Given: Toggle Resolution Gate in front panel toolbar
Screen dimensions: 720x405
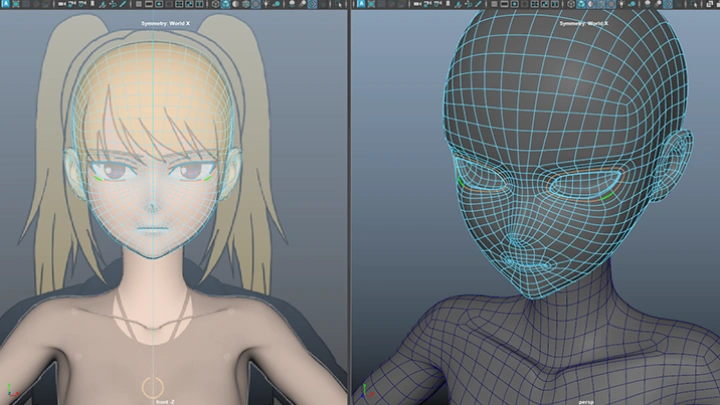Looking at the screenshot, I should click(x=159, y=4).
